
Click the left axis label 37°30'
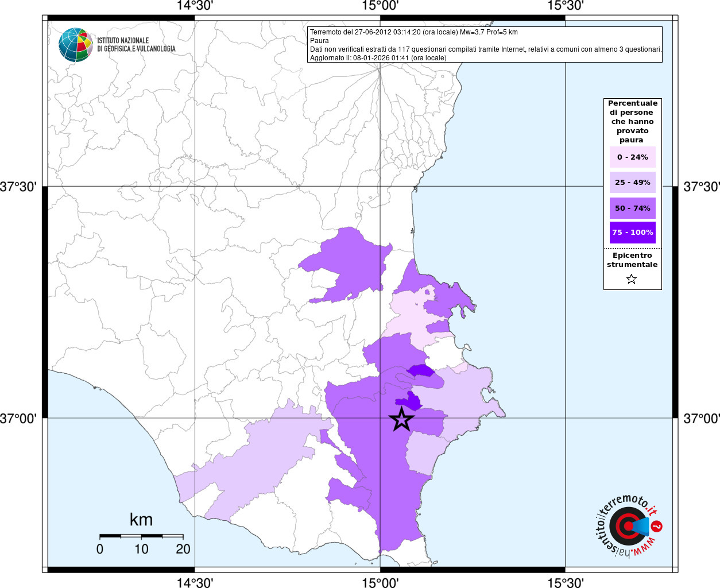(x=18, y=187)
